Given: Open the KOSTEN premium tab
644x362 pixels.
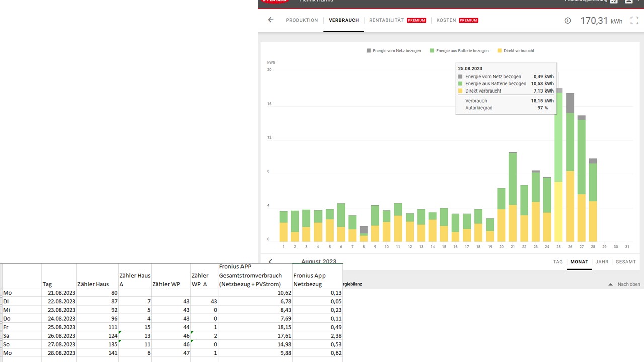Looking at the screenshot, I should (x=457, y=20).
